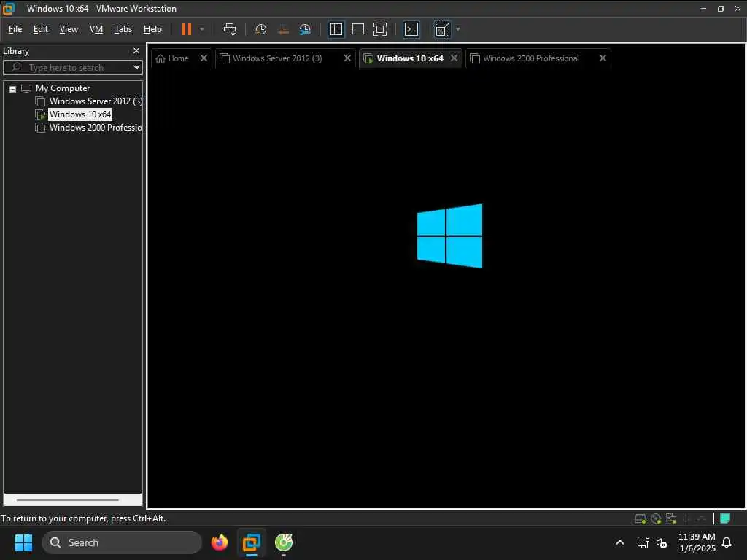Close the Windows 2000 Professional tab
The width and height of the screenshot is (747, 560).
(x=603, y=58)
